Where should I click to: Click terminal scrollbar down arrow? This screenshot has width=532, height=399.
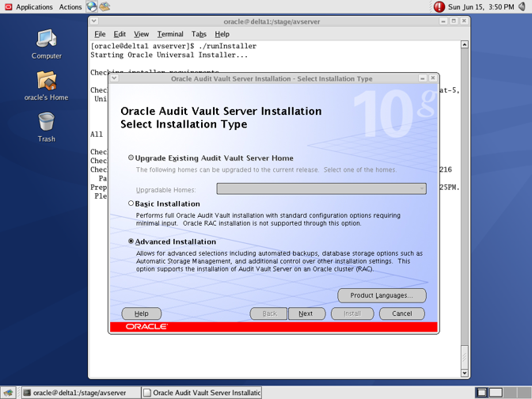(x=465, y=373)
